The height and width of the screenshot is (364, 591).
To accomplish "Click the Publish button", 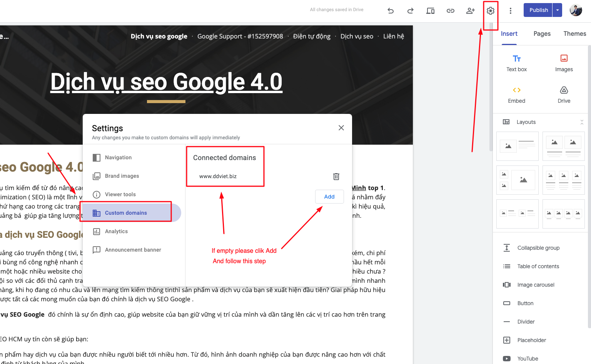I will (538, 10).
